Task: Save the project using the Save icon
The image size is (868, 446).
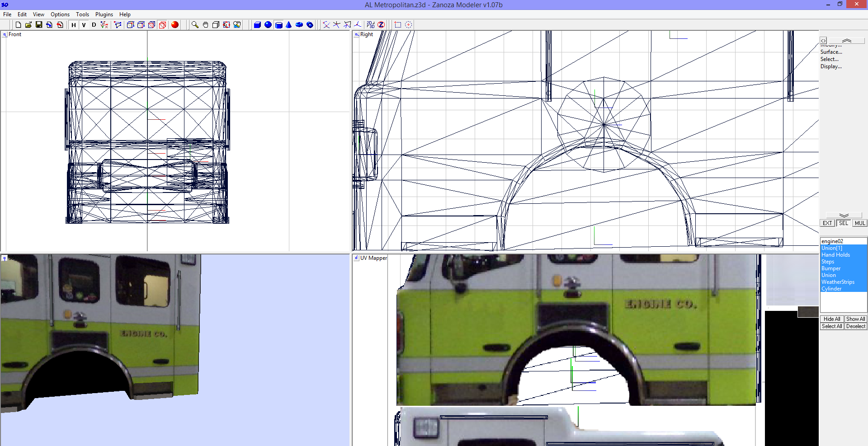Action: click(39, 25)
